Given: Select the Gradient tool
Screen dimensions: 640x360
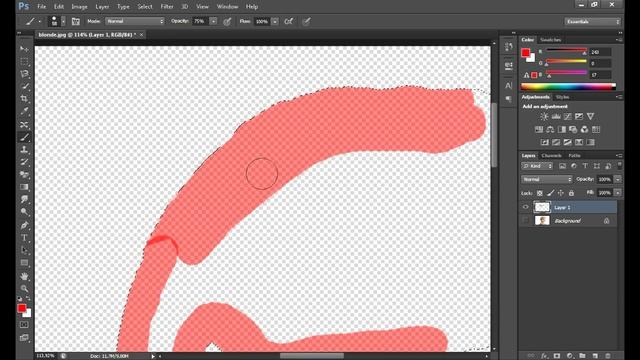Looking at the screenshot, I should pyautogui.click(x=24, y=187).
